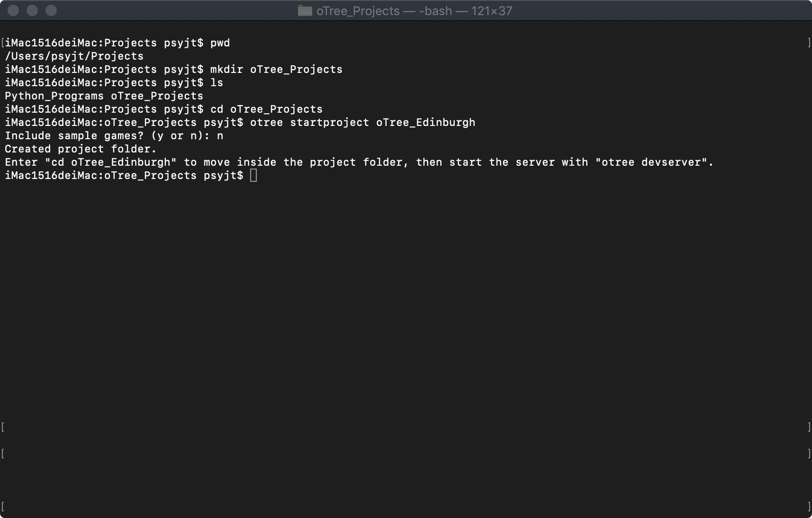Click the red close button
The image size is (812, 518).
click(14, 10)
